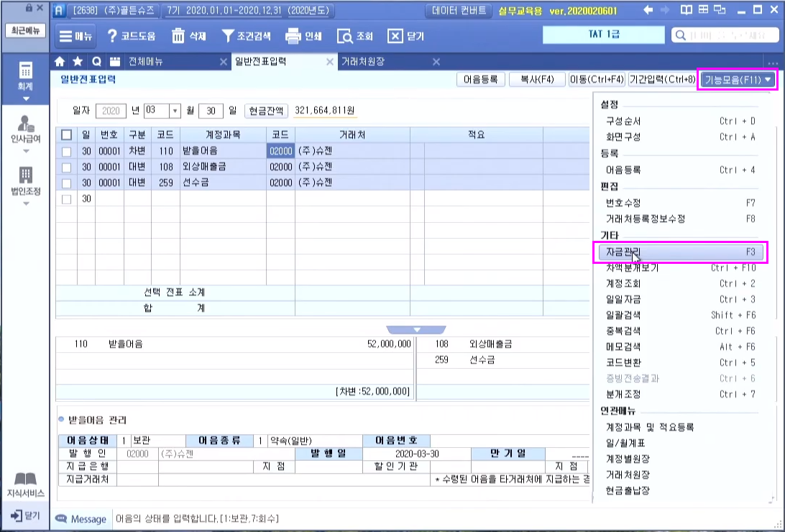Collapse grid using blue down-arrow expander
This screenshot has height=532, width=785.
[416, 329]
